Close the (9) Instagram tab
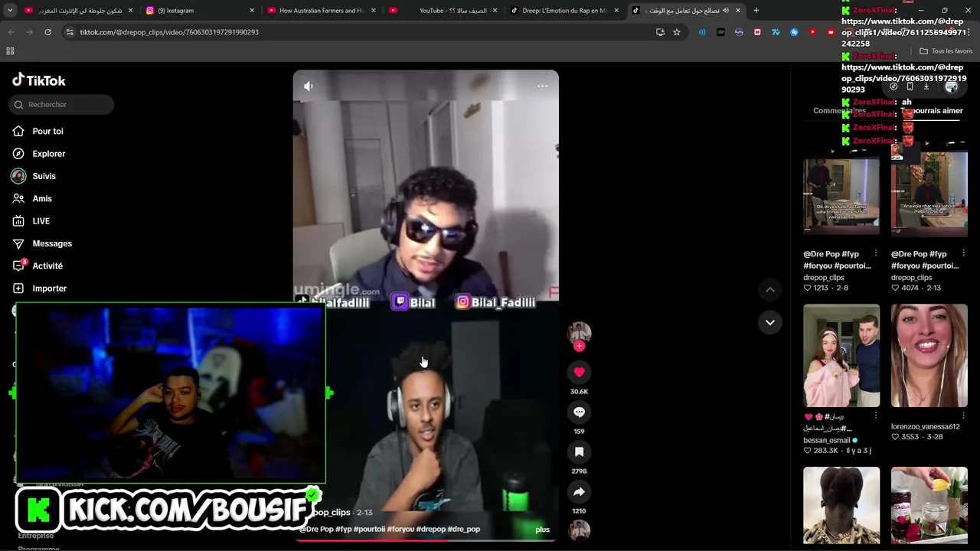Image resolution: width=980 pixels, height=551 pixels. pos(252,11)
